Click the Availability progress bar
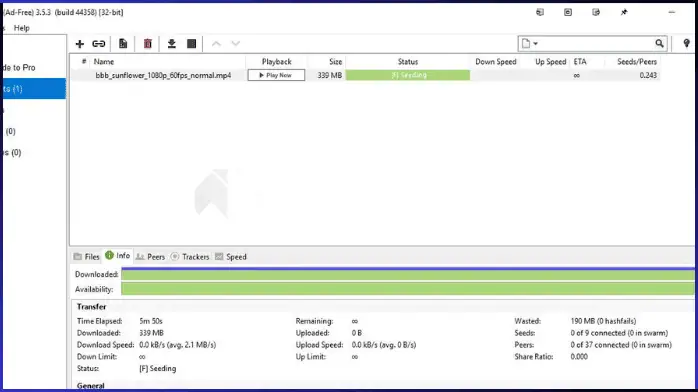This screenshot has height=392, width=698. (x=408, y=289)
